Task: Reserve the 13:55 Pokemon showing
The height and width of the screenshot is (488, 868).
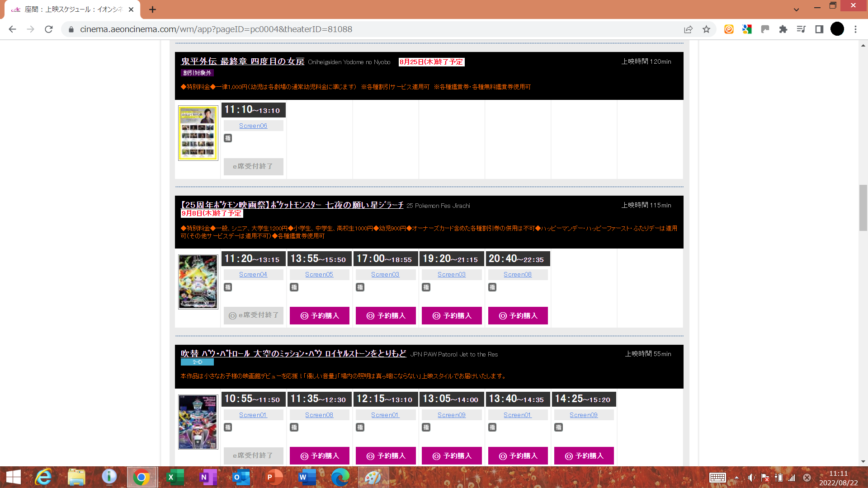Action: point(320,316)
